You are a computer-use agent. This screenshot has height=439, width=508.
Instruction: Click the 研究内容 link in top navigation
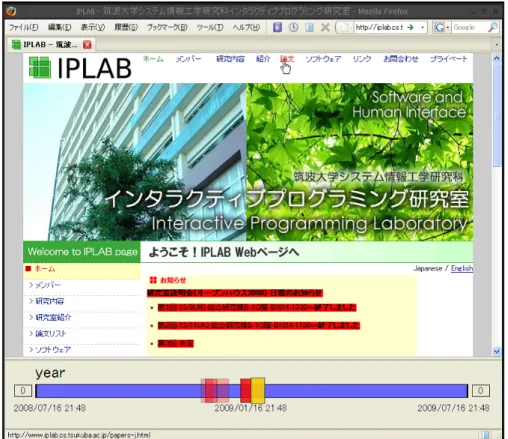[230, 59]
